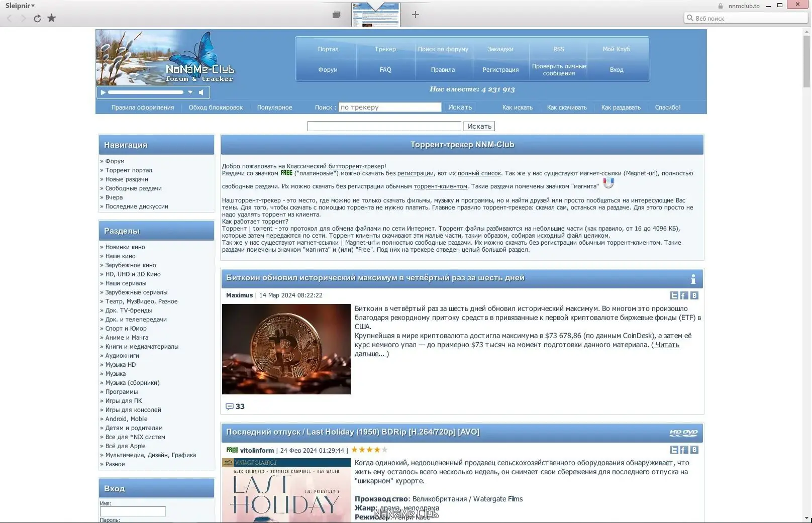Share the Bitcoin news on VKontakte

(x=694, y=295)
